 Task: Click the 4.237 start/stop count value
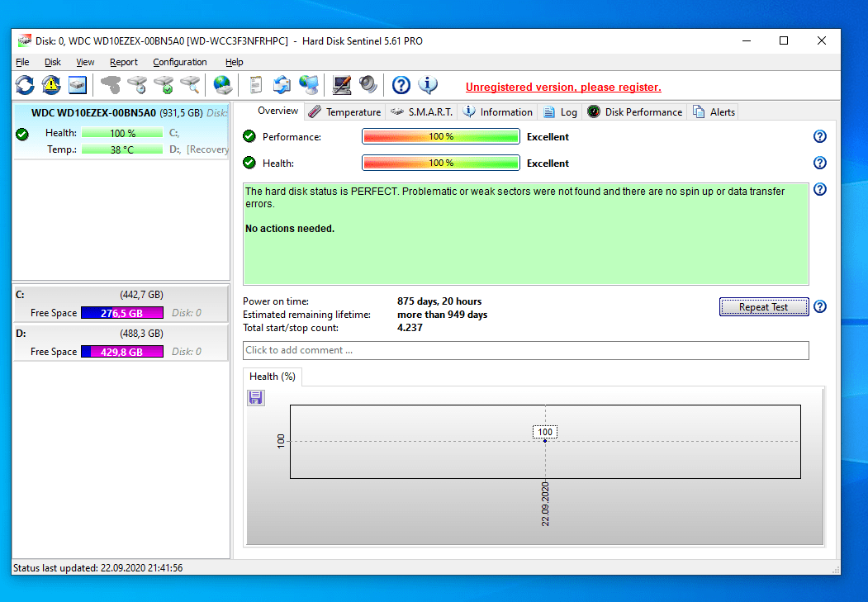410,328
